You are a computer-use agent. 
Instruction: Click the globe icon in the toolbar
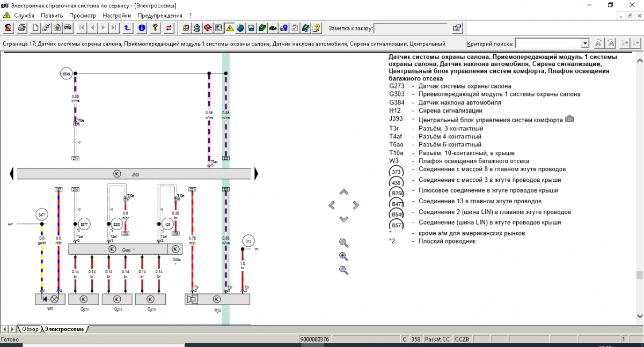click(240, 27)
